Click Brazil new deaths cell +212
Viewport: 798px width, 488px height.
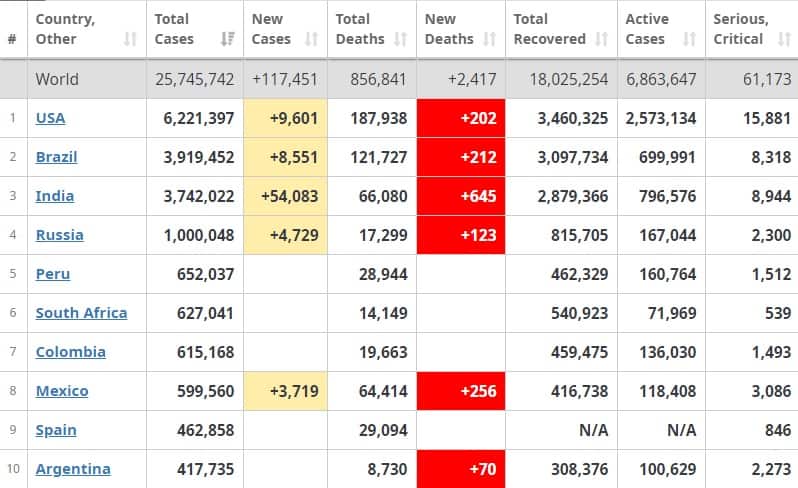pyautogui.click(x=461, y=157)
